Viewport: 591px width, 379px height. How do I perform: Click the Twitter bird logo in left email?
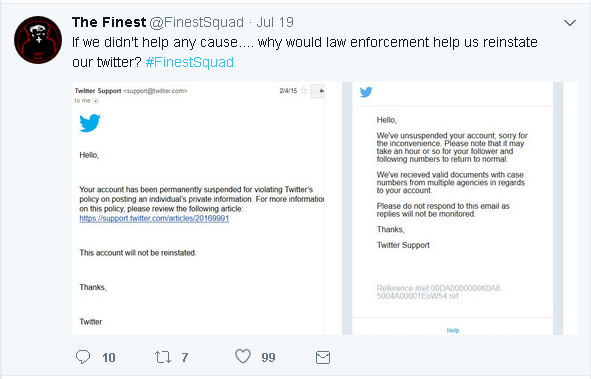point(90,123)
